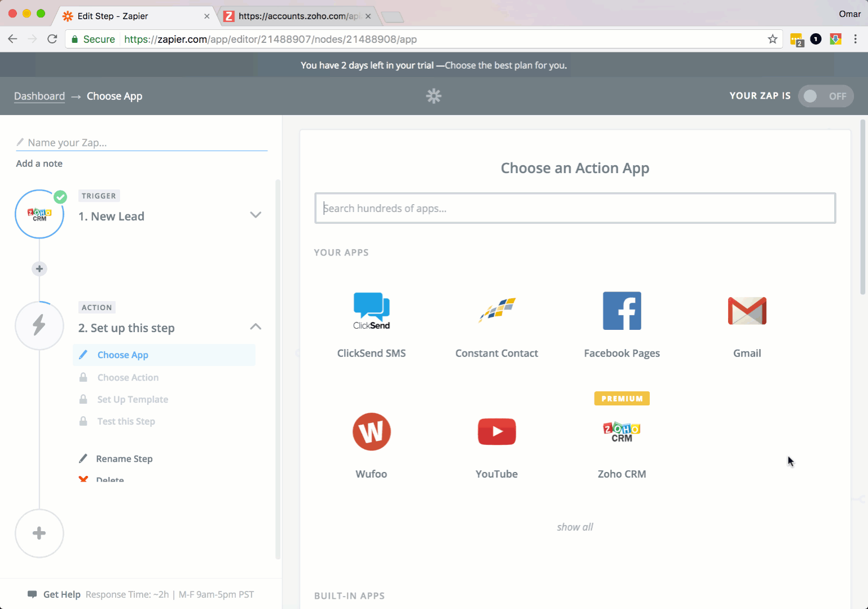The image size is (868, 609).
Task: Select the Gmail app icon
Action: pos(747,311)
